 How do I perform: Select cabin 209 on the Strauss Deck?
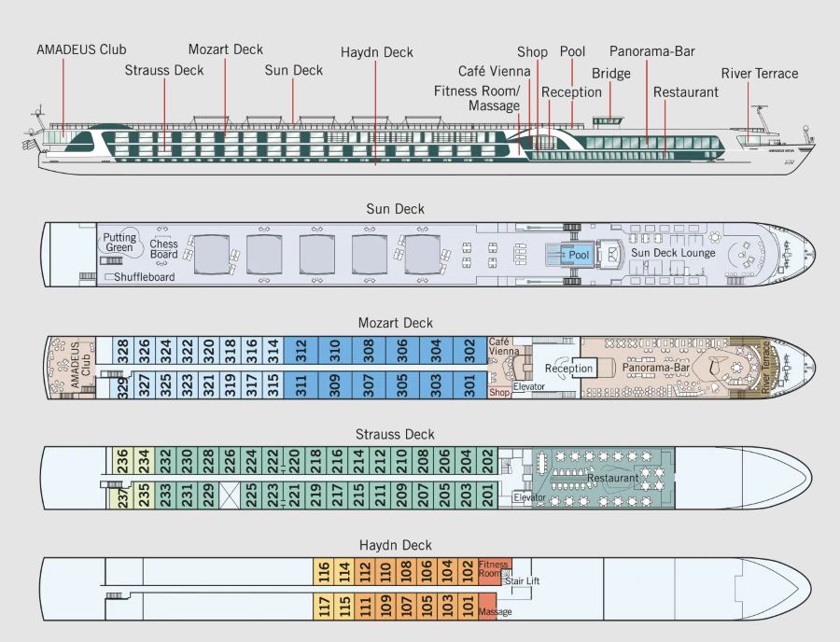click(x=401, y=495)
